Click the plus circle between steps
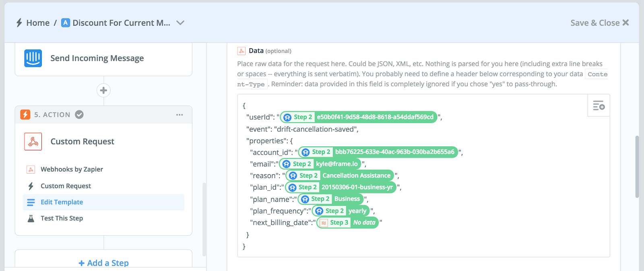The height and width of the screenshot is (271, 644). [103, 90]
